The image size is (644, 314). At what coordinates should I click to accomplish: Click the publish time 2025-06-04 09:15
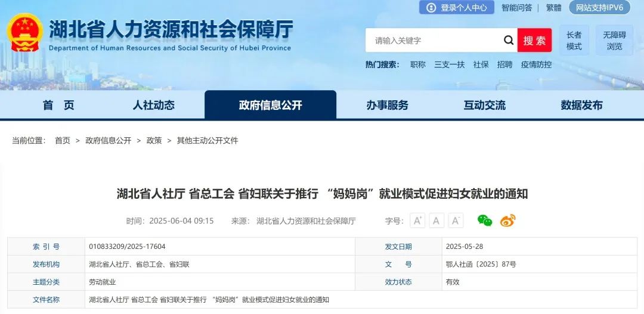coord(181,221)
